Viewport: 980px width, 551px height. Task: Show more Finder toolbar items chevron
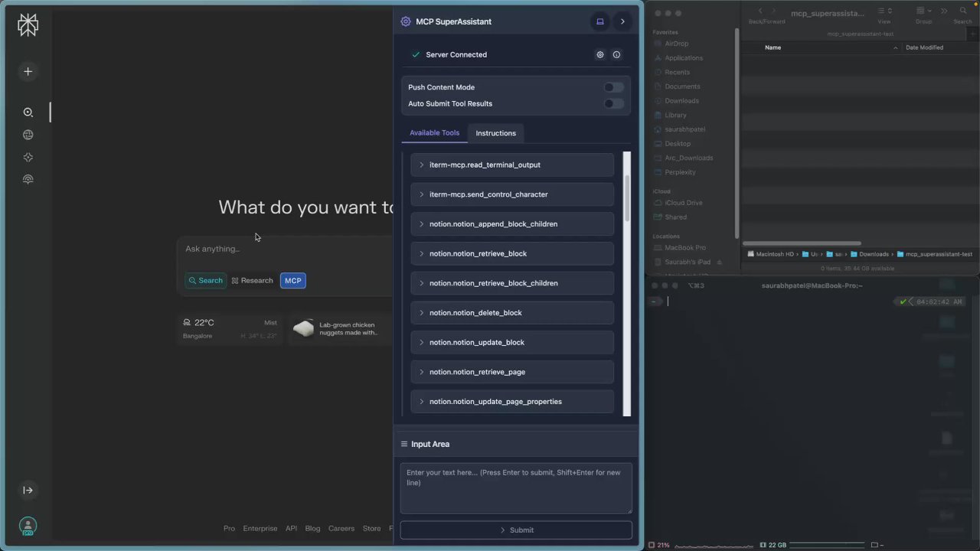(x=943, y=11)
